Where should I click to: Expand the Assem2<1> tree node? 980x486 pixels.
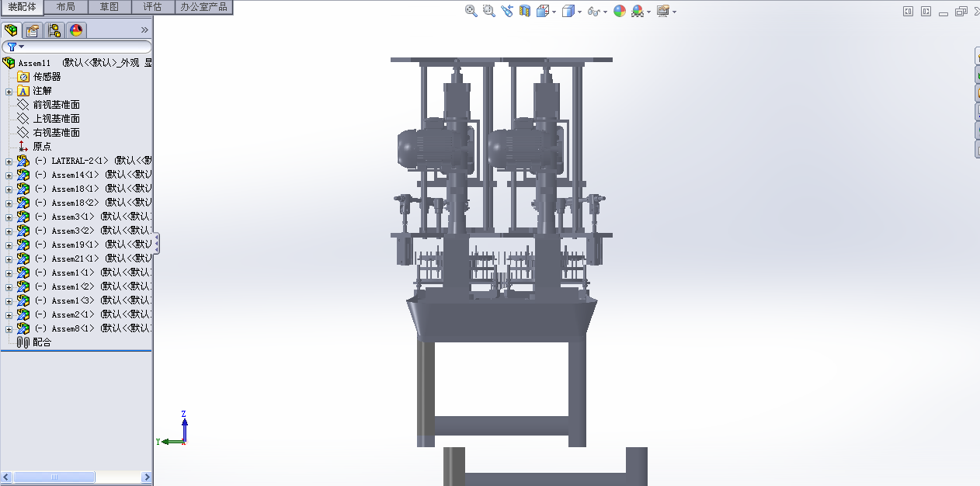click(x=9, y=315)
